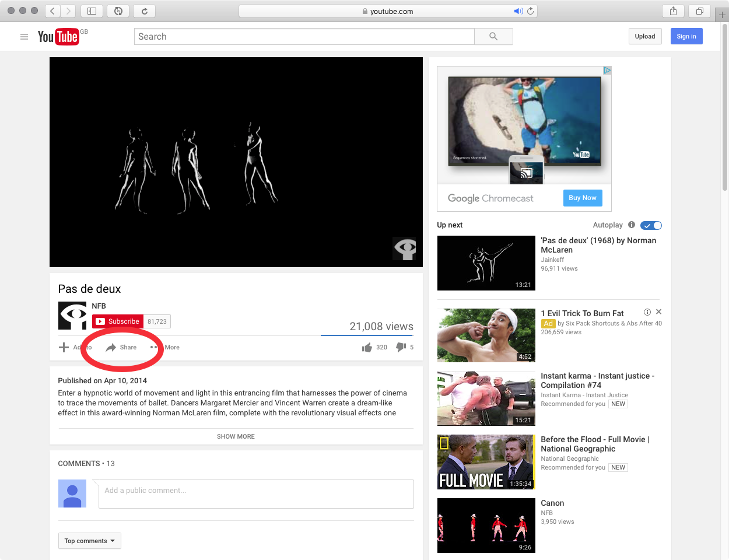The image size is (729, 560).
Task: Click the 21,008 views count
Action: click(x=381, y=327)
